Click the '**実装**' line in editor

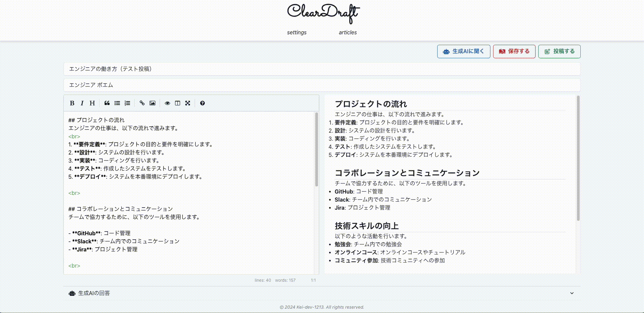pos(114,161)
